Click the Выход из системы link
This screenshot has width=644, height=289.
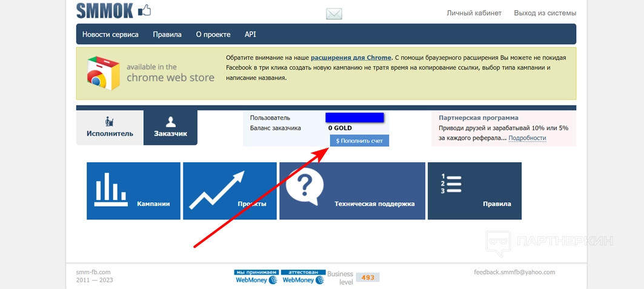pyautogui.click(x=545, y=13)
